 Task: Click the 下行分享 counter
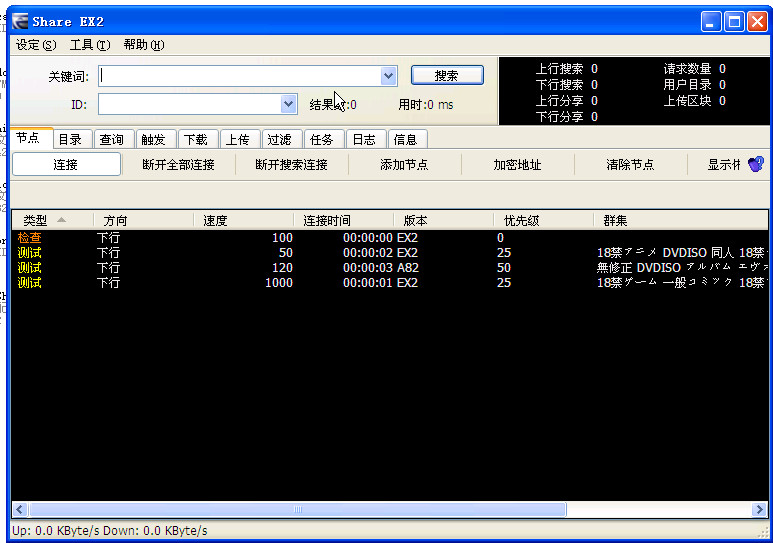coord(567,117)
